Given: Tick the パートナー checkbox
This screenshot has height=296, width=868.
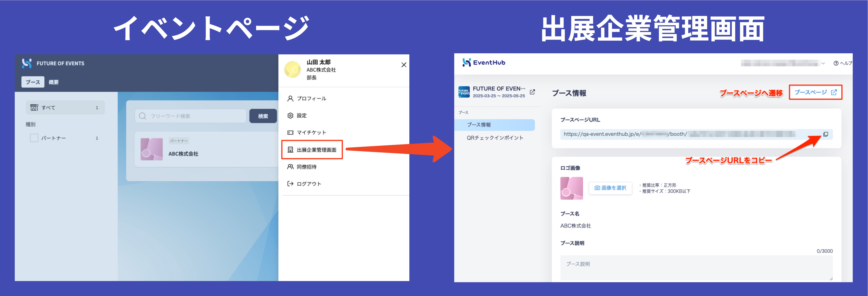Looking at the screenshot, I should [x=34, y=138].
